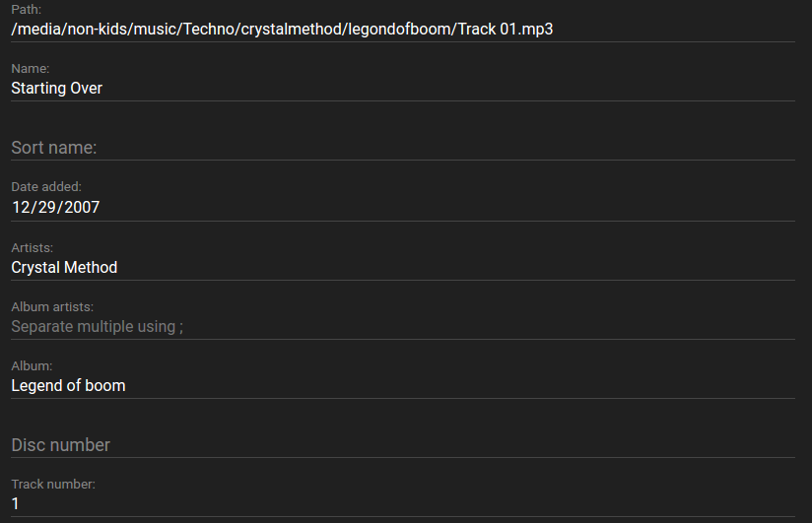Click the 'Artists:' label above Crystal Method
The image size is (812, 523).
33,247
